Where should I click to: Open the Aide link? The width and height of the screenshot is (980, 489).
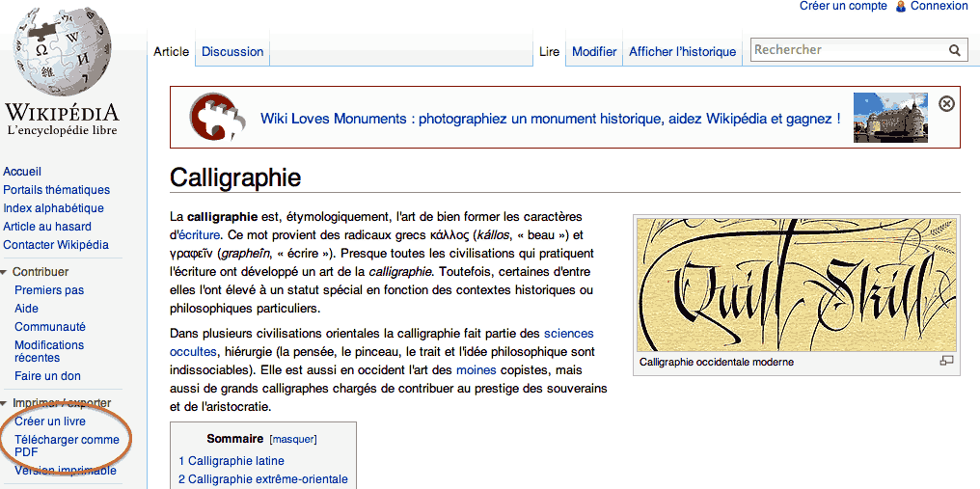[x=26, y=309]
